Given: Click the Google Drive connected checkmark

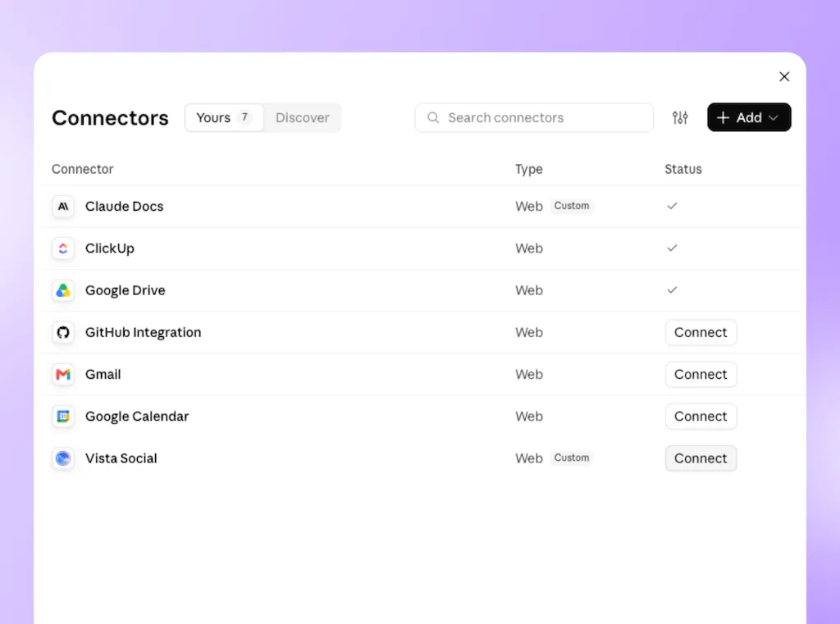Looking at the screenshot, I should click(x=672, y=289).
